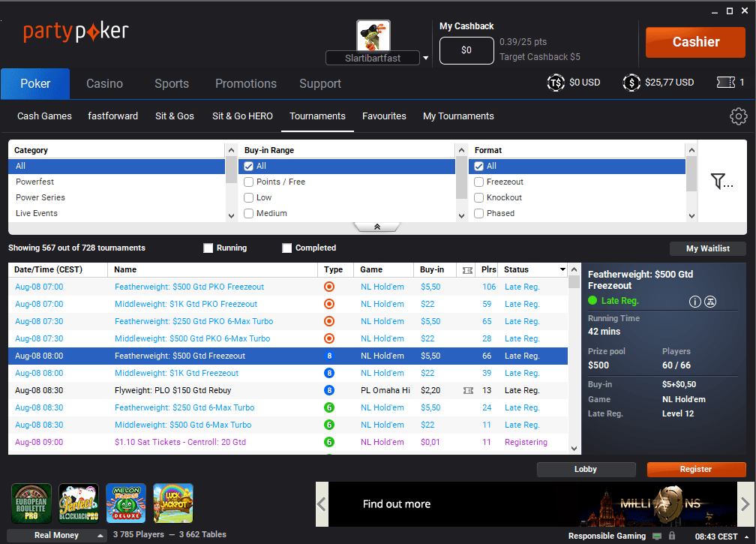Go to next banner with right arrow
This screenshot has height=544, width=756.
coord(745,504)
